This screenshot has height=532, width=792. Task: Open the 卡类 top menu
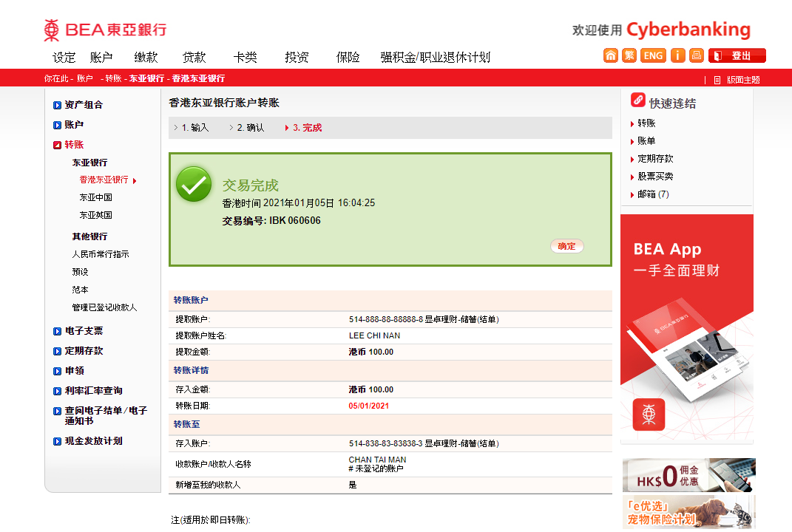(245, 57)
